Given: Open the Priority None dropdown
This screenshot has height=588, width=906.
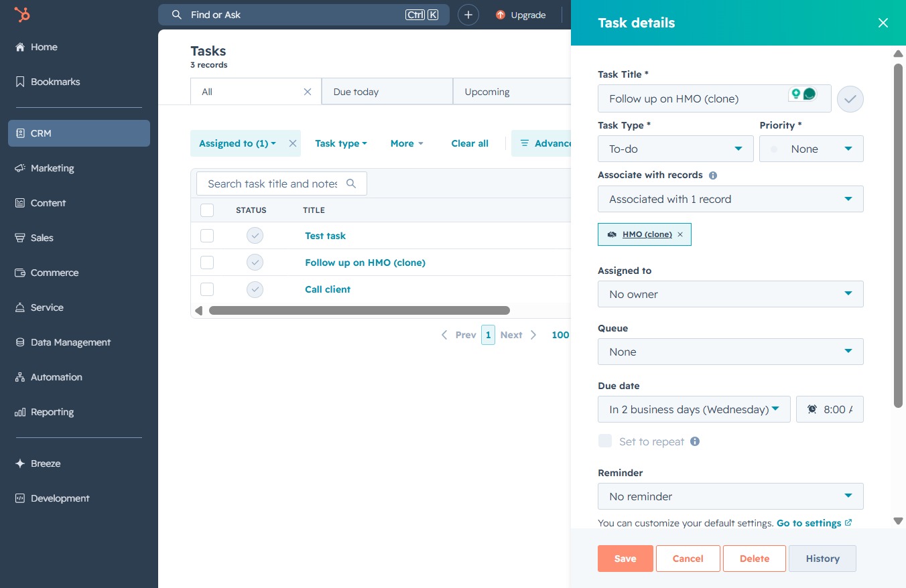Looking at the screenshot, I should point(812,149).
